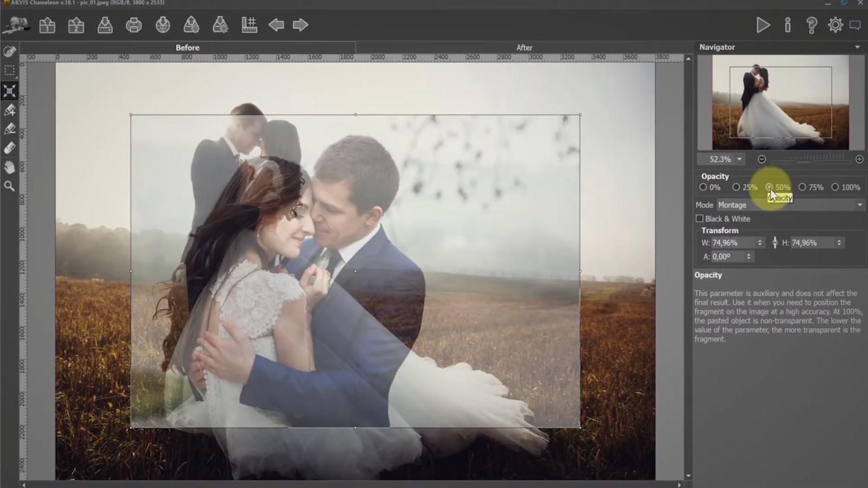Select the Transform tool in left toolbar
The width and height of the screenshot is (868, 488).
pos(9,91)
